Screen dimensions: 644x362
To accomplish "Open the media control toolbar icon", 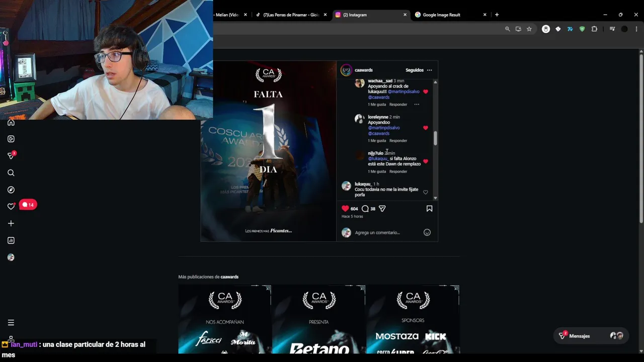I will [x=612, y=29].
